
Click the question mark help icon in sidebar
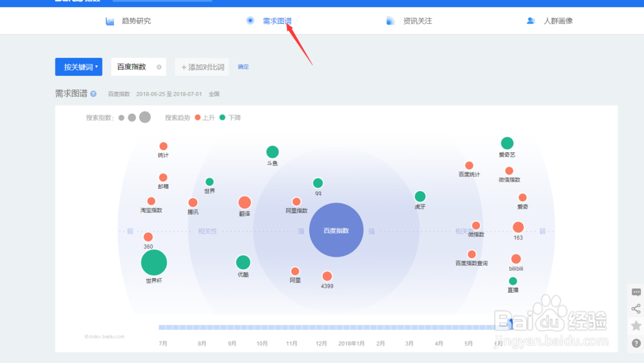(636, 343)
